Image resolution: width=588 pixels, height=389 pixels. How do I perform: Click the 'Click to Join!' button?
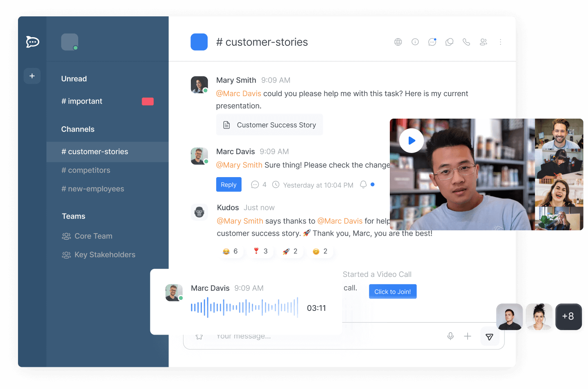pos(392,292)
